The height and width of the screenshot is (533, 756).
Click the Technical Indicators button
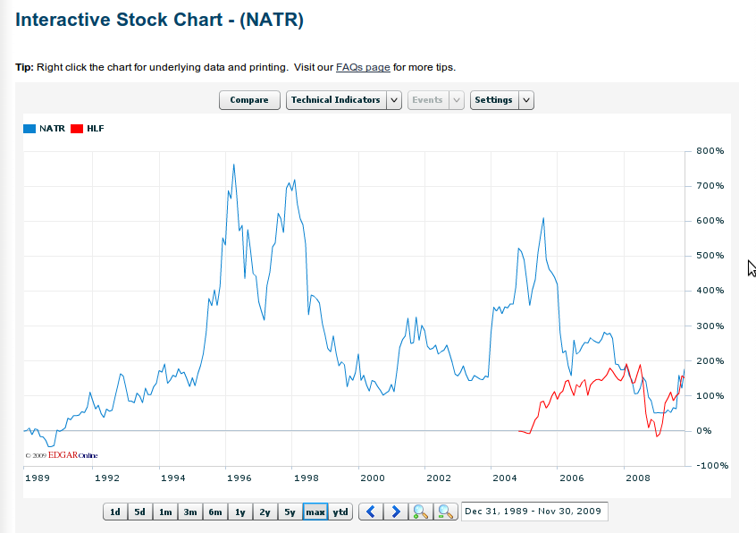336,100
